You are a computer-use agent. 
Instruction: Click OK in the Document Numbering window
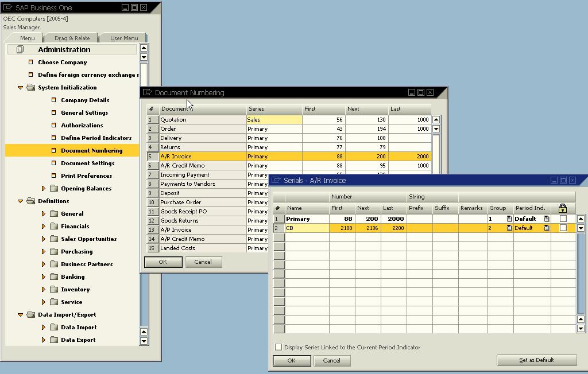[163, 262]
